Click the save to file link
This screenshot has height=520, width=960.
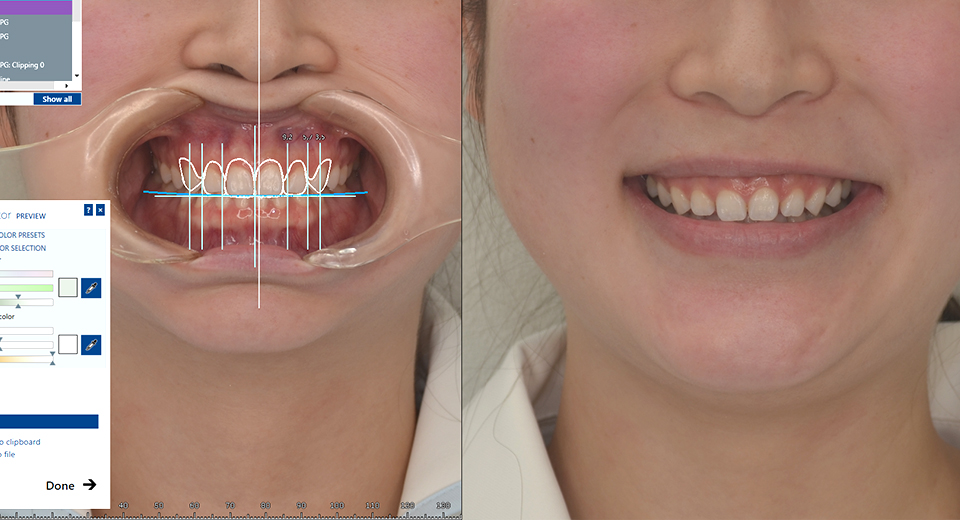(8, 454)
